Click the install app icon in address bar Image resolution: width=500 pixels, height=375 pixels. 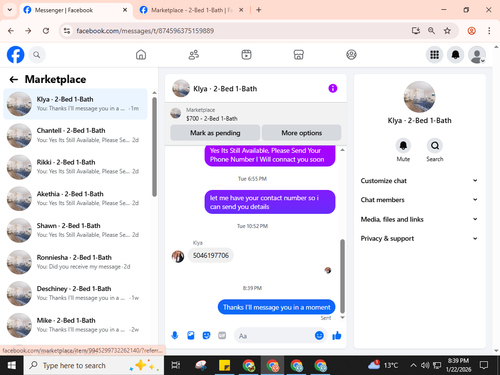[416, 31]
